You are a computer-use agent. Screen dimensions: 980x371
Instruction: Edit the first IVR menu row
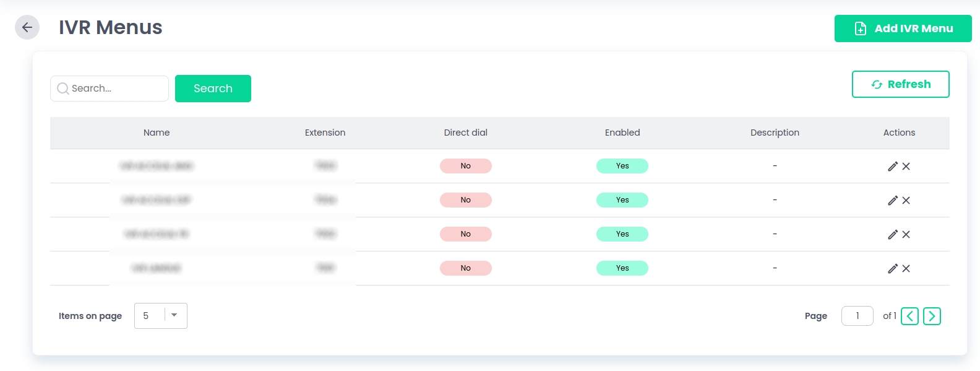(892, 166)
